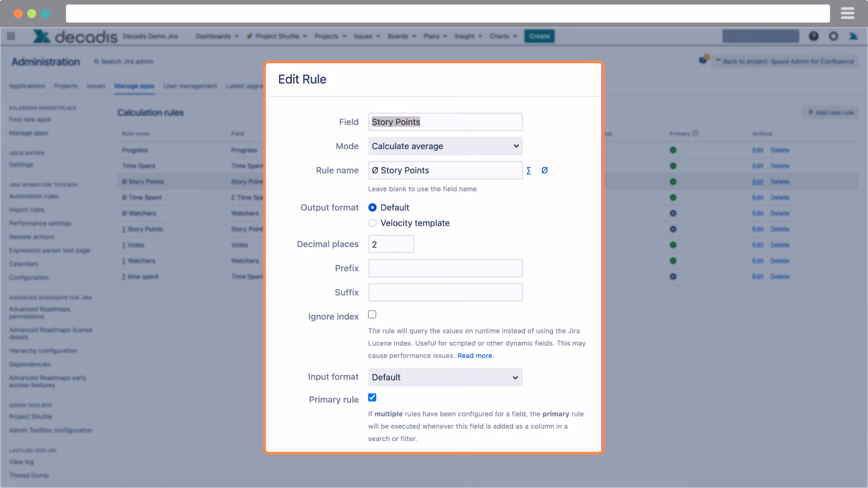Click primary status dot in Watchers average row
Viewport: 868px width, 488px height.
click(673, 213)
